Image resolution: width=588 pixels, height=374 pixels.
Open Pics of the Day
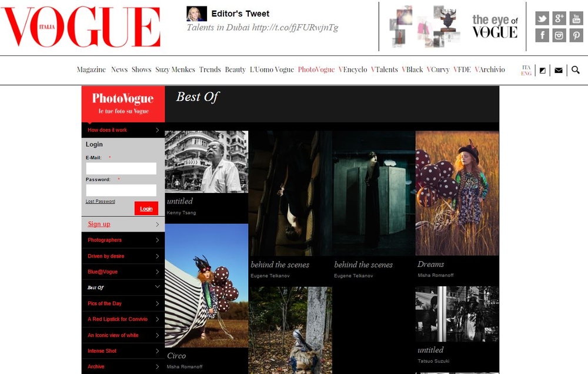pos(123,303)
